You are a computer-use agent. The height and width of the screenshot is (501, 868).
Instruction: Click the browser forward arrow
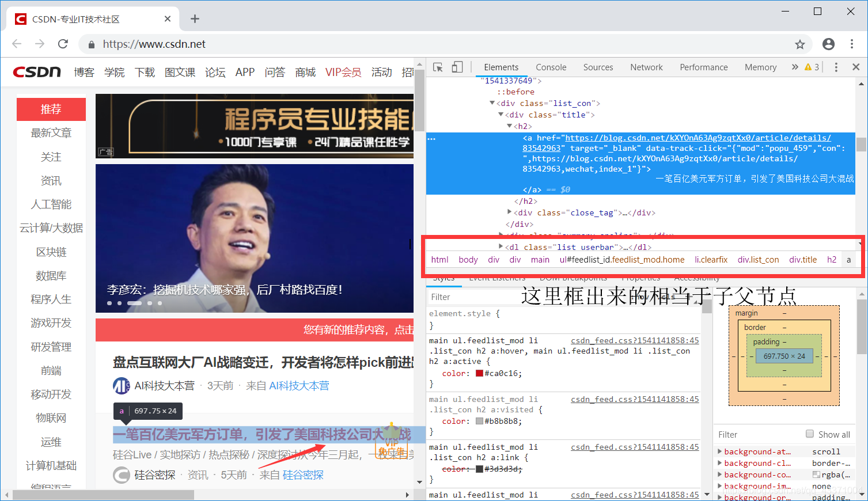40,44
